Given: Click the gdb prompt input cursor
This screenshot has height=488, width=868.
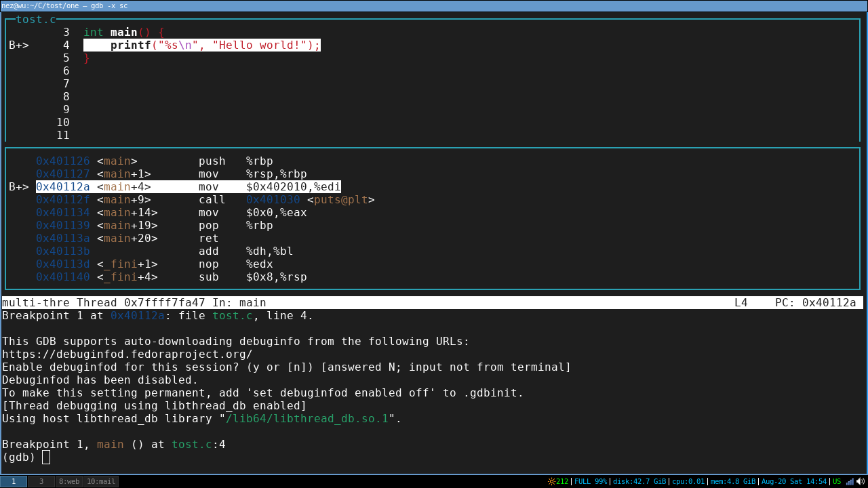Looking at the screenshot, I should tap(46, 457).
